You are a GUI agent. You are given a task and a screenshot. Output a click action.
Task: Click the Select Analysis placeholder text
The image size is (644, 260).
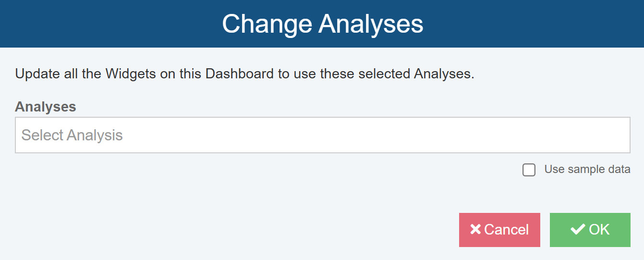(72, 135)
